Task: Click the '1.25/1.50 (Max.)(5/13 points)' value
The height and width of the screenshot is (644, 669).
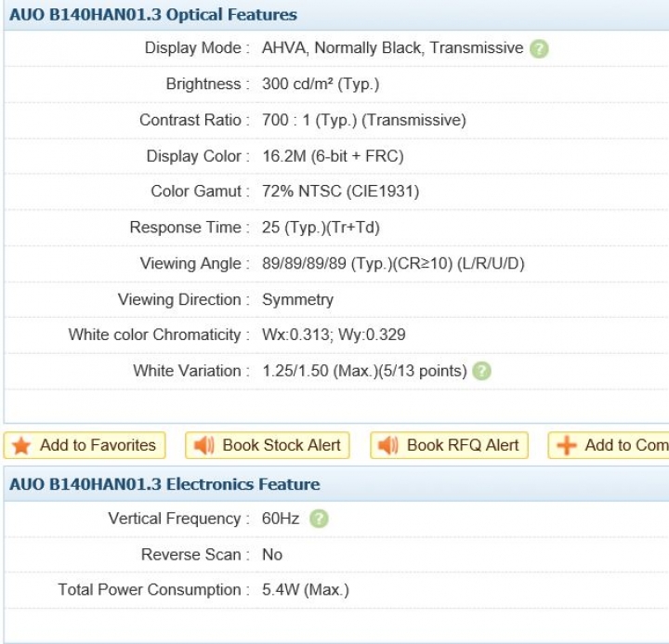Action: [x=364, y=371]
